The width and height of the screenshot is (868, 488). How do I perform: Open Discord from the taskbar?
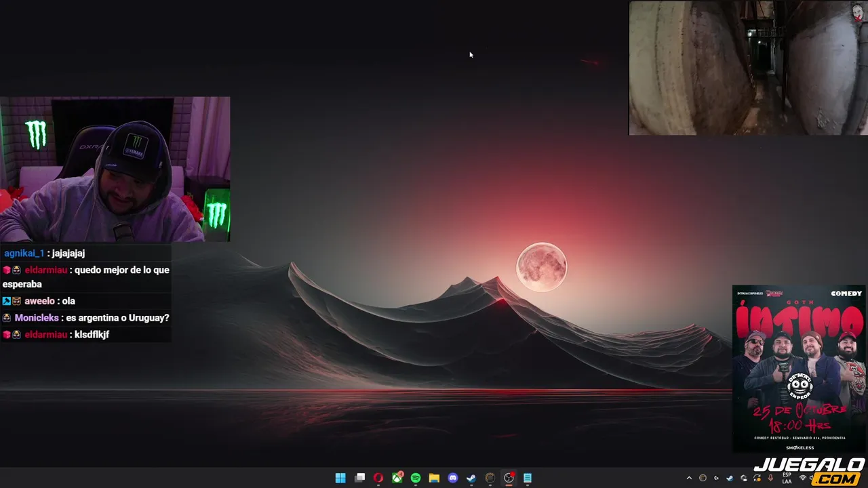(453, 478)
